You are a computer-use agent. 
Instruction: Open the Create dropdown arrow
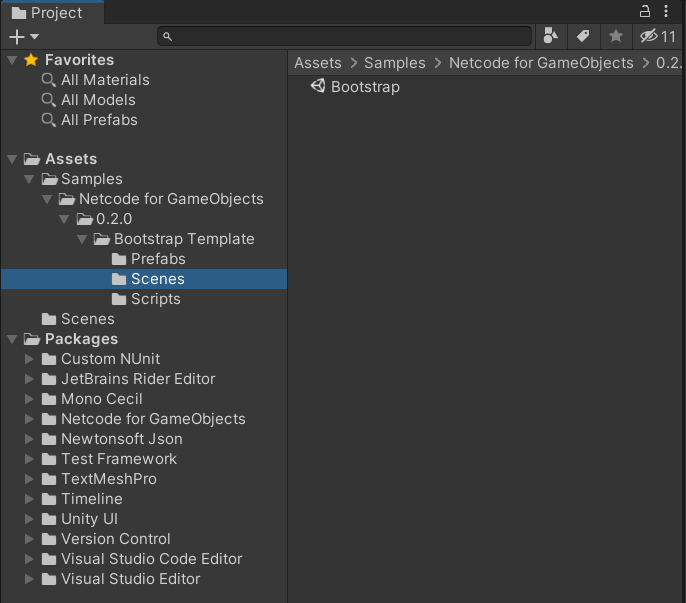click(35, 37)
